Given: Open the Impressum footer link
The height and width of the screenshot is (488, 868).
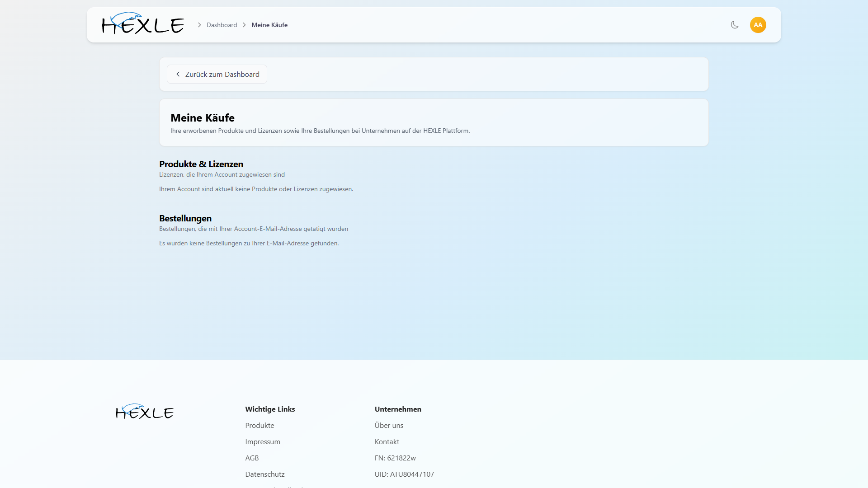Looking at the screenshot, I should point(263,441).
